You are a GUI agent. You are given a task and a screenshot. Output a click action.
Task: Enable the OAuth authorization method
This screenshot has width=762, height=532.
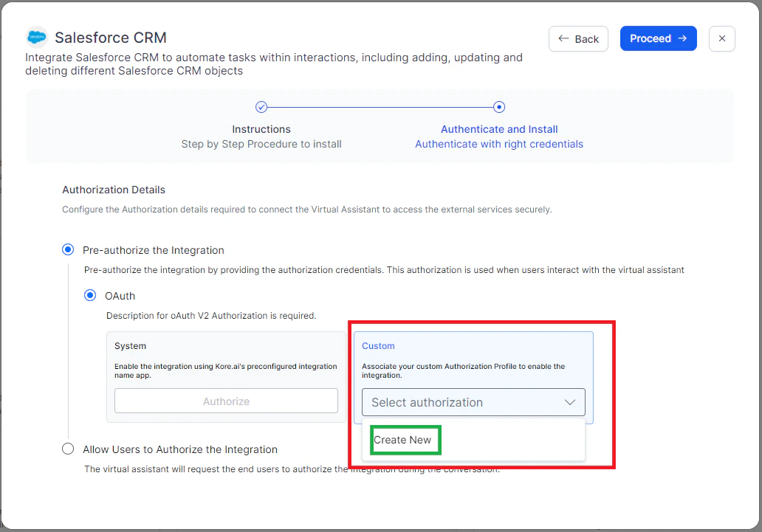click(x=89, y=295)
